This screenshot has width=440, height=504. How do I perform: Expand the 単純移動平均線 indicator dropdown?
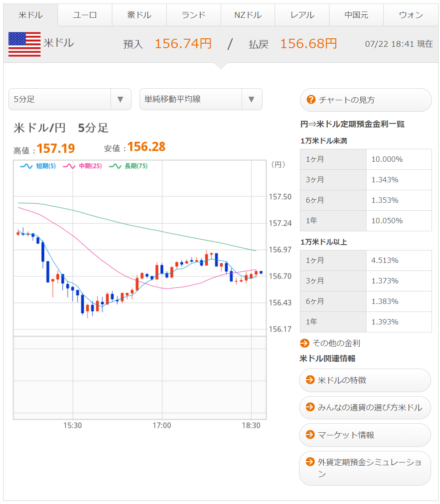click(x=201, y=99)
